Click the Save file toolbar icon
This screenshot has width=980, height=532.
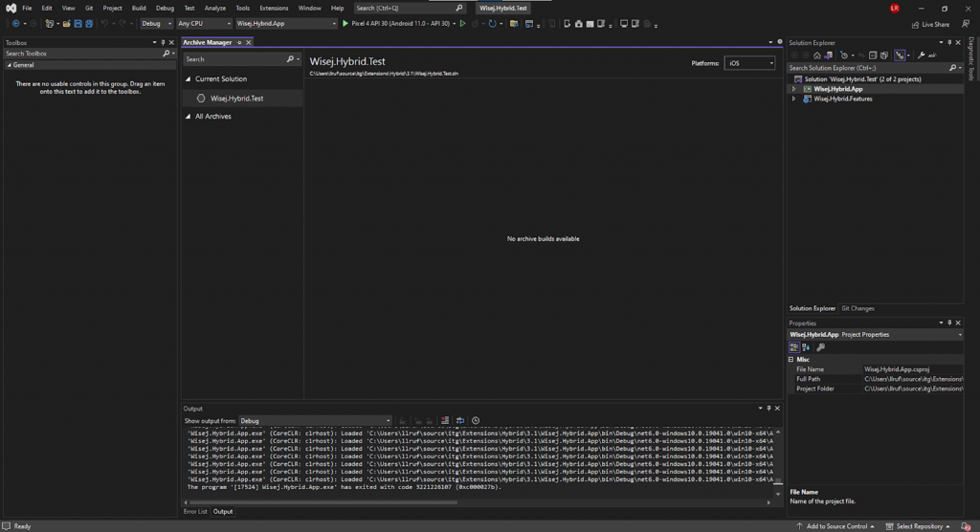coord(78,24)
